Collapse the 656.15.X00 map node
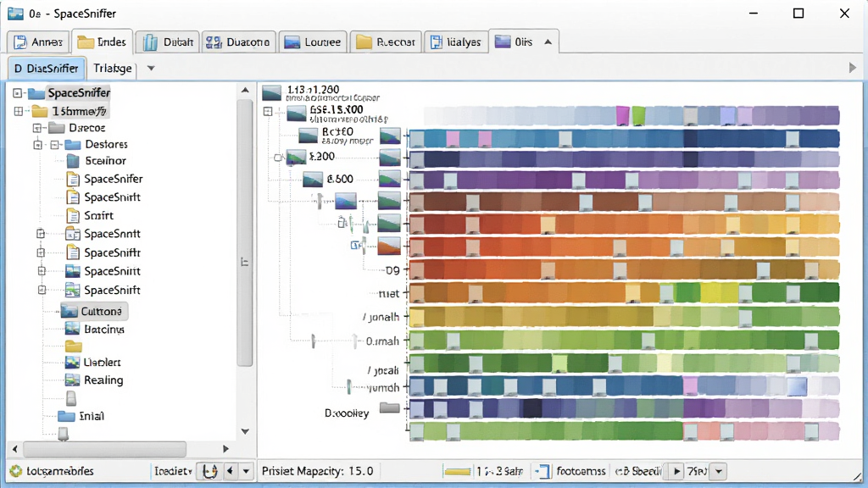 (268, 111)
